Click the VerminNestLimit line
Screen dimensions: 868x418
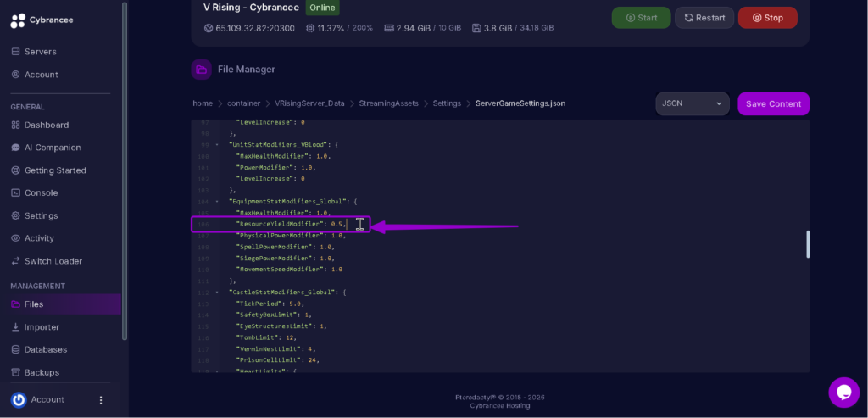(x=275, y=348)
